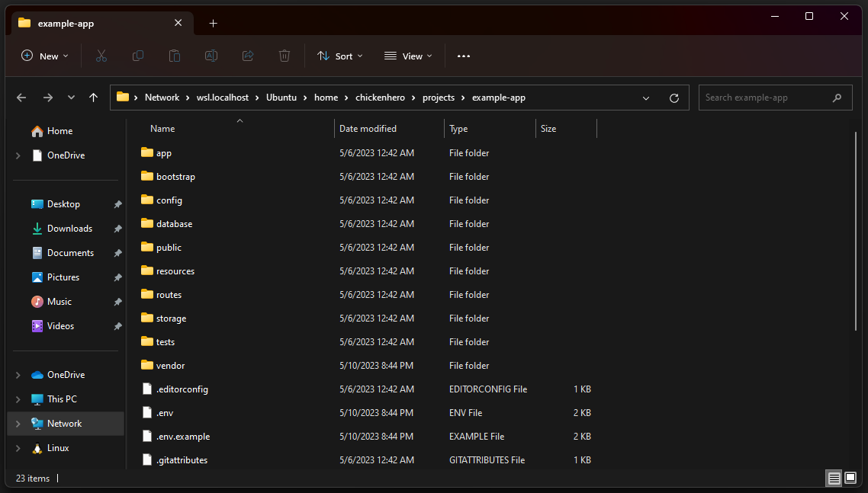Open the New item menu
This screenshot has height=493, width=868.
(45, 56)
